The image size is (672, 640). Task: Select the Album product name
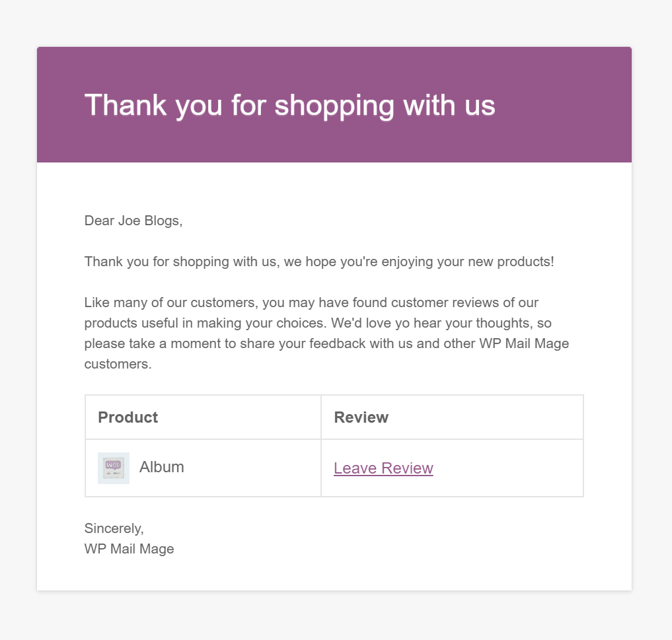click(x=162, y=467)
